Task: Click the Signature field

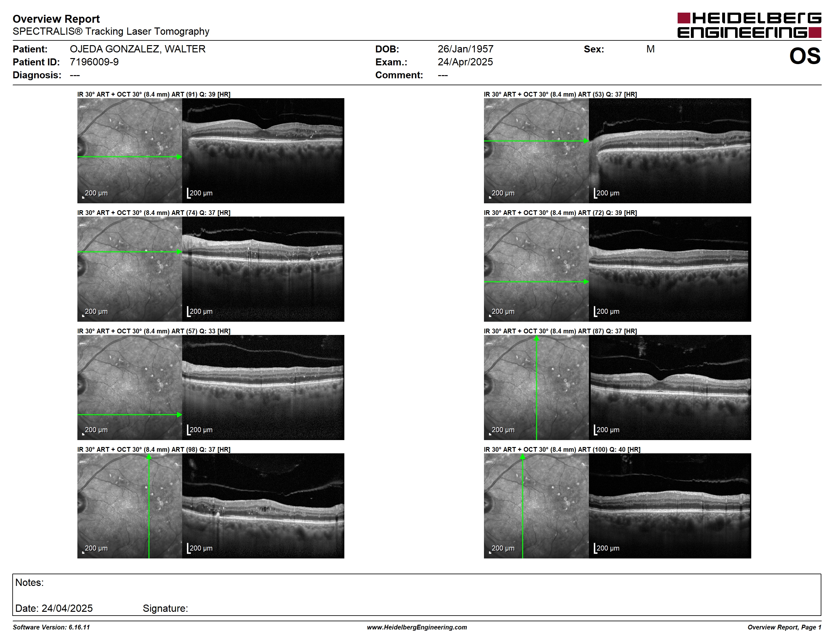Action: [165, 609]
